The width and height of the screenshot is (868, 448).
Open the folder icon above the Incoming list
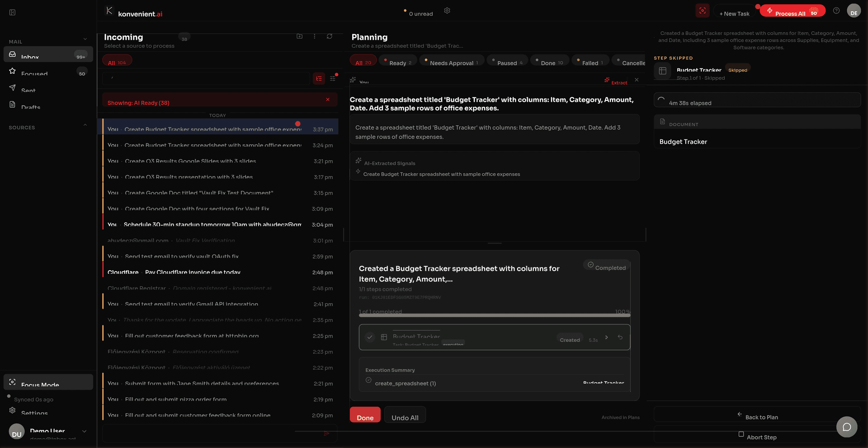(x=299, y=36)
